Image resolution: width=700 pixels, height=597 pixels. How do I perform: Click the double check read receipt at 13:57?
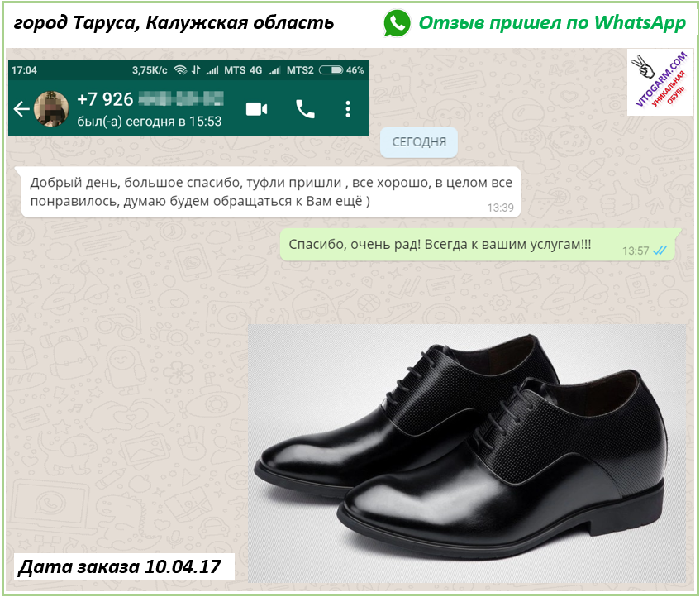pyautogui.click(x=660, y=251)
